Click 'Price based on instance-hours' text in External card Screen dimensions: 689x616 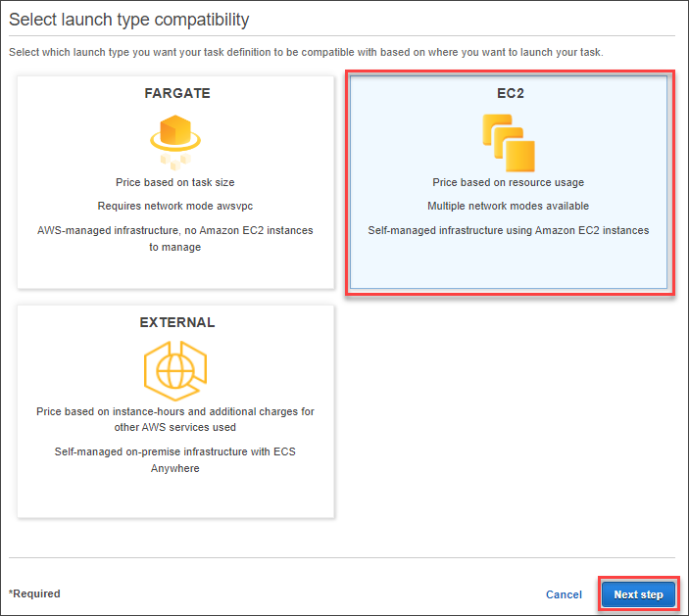pyautogui.click(x=111, y=411)
